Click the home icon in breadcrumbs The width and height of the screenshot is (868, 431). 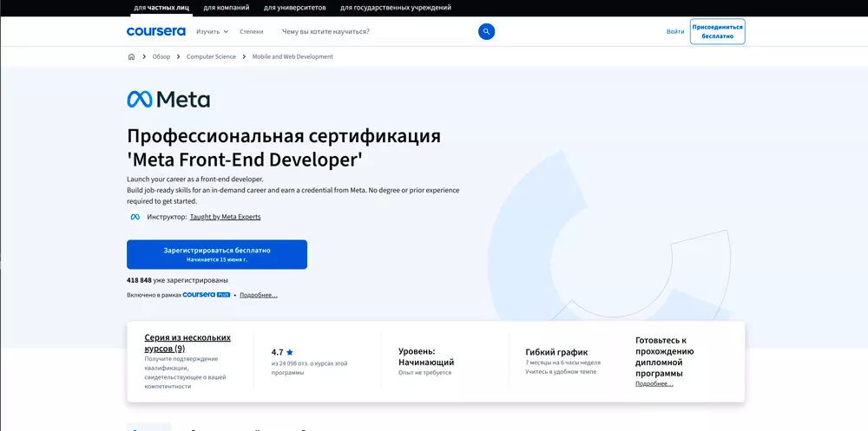131,56
